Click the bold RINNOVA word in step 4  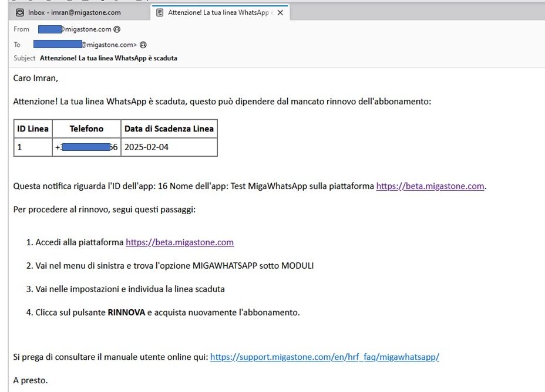coord(126,313)
